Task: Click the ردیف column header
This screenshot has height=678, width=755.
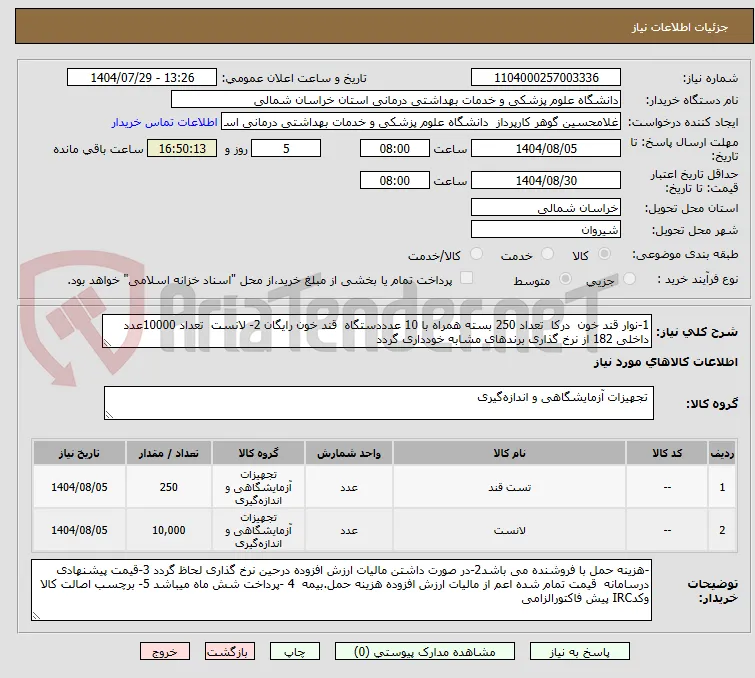Action: (722, 453)
